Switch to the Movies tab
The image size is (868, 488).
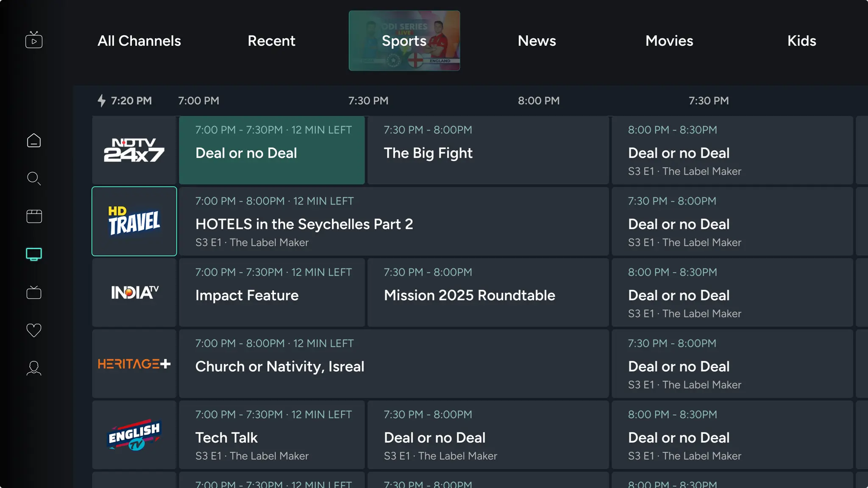669,41
